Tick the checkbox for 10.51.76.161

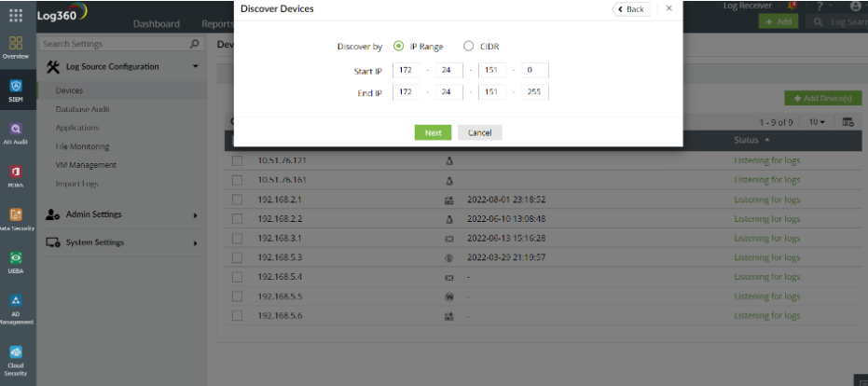pyautogui.click(x=237, y=180)
